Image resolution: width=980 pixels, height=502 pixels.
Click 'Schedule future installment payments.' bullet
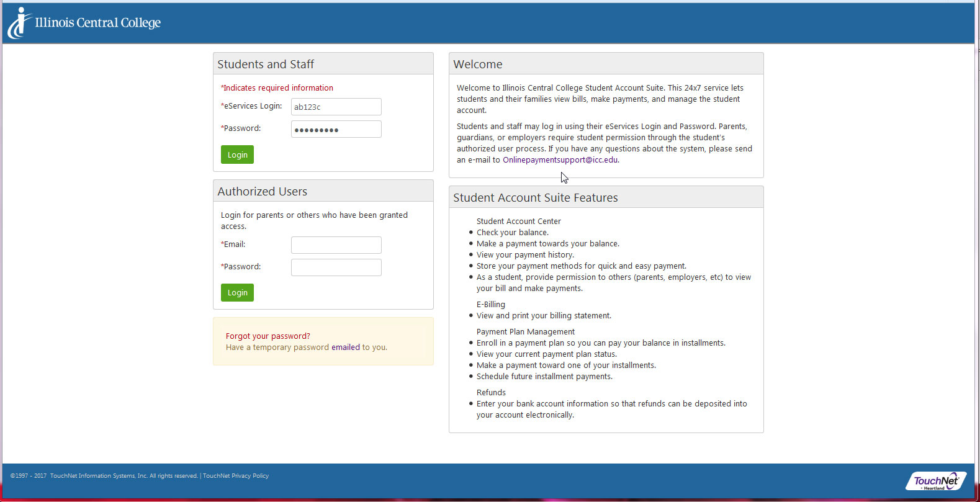pyautogui.click(x=544, y=377)
